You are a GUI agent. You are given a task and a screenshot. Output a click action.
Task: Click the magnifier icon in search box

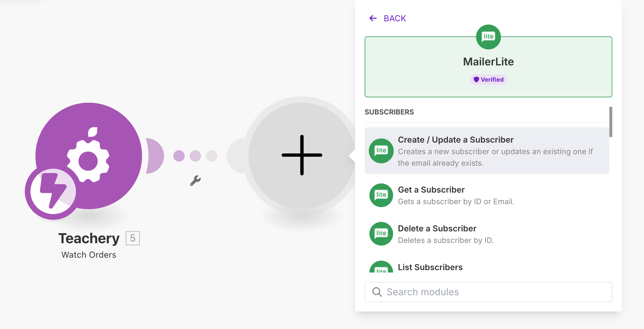pyautogui.click(x=377, y=292)
